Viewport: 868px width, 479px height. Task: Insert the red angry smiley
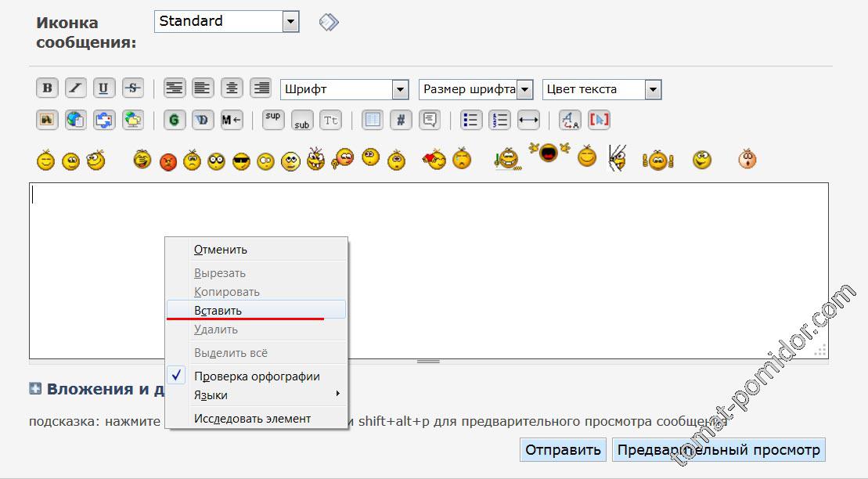tap(168, 162)
